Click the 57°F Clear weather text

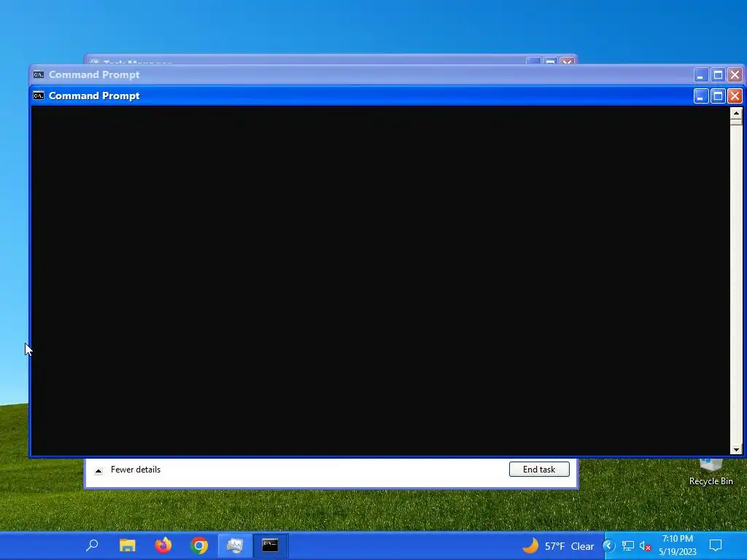pos(569,546)
